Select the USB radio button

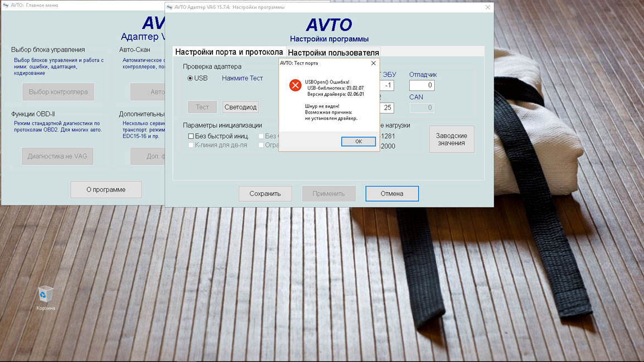[190, 79]
